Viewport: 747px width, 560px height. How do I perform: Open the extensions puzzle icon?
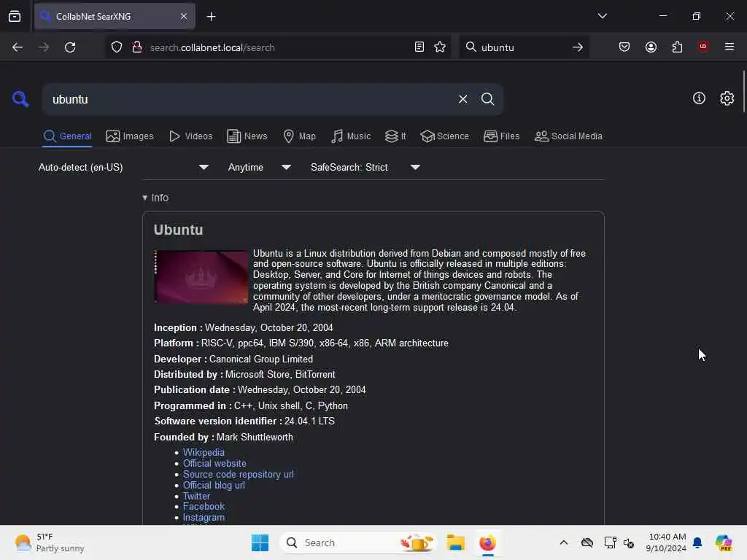(x=677, y=47)
